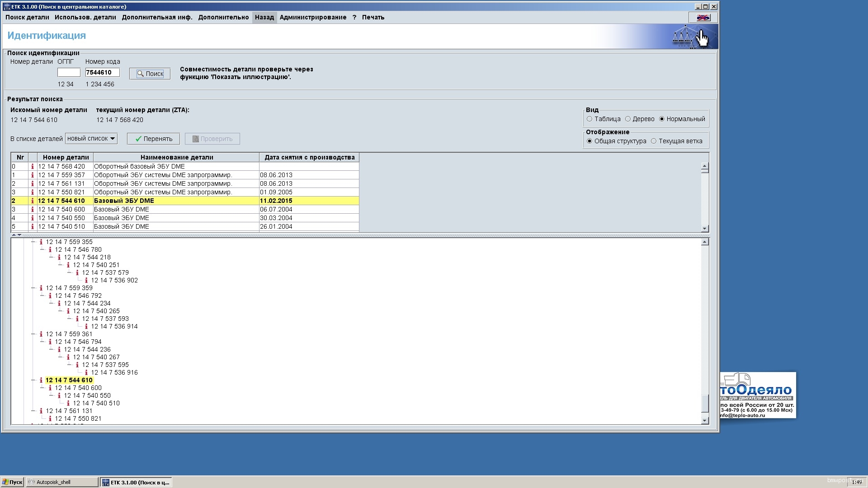Click the flag/car icon in the menu bar
The width and height of the screenshot is (868, 488).
click(703, 18)
